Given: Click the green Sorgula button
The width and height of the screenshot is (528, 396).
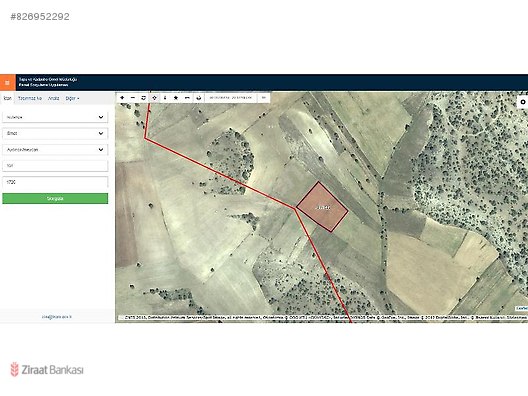Looking at the screenshot, I should tap(55, 199).
